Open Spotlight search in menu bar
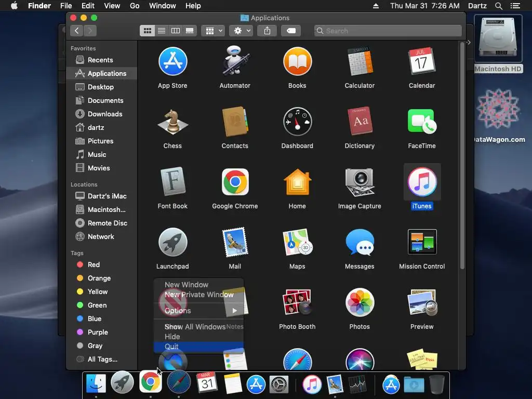The width and height of the screenshot is (532, 399). 498,6
